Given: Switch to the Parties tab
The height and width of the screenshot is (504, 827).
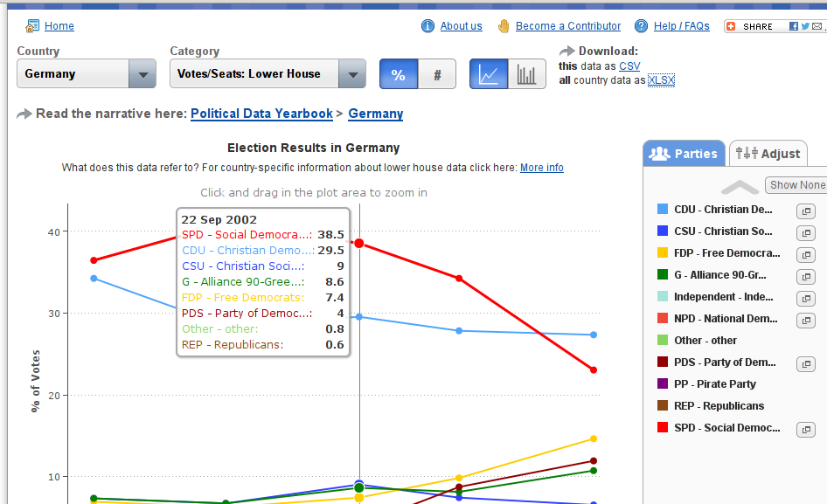Looking at the screenshot, I should pos(685,154).
